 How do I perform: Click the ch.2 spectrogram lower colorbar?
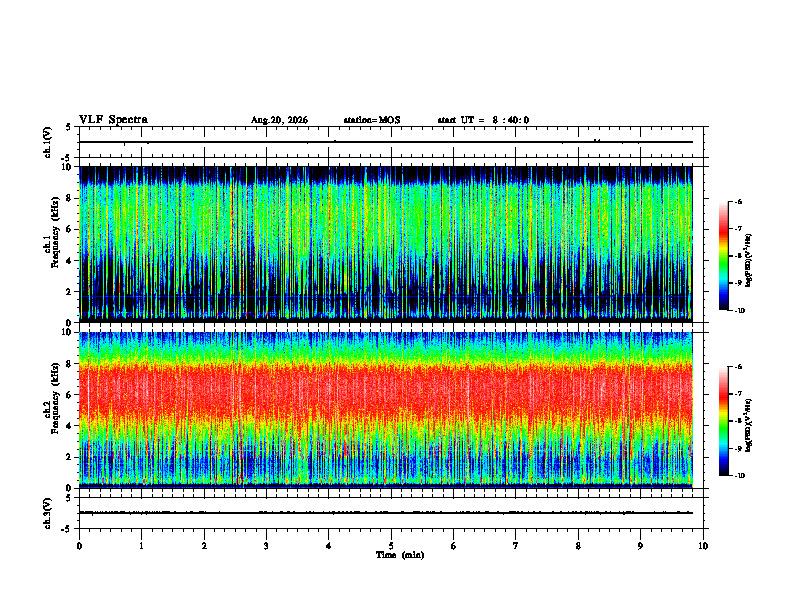coord(723,421)
